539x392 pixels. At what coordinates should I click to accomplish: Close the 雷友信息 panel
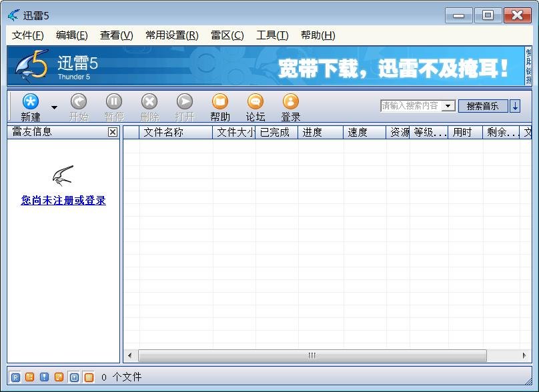[113, 132]
